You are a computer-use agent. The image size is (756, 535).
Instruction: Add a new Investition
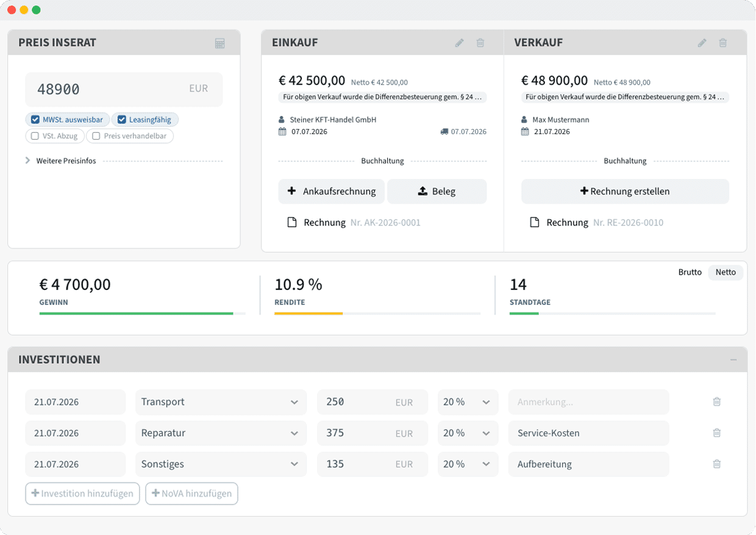(83, 494)
